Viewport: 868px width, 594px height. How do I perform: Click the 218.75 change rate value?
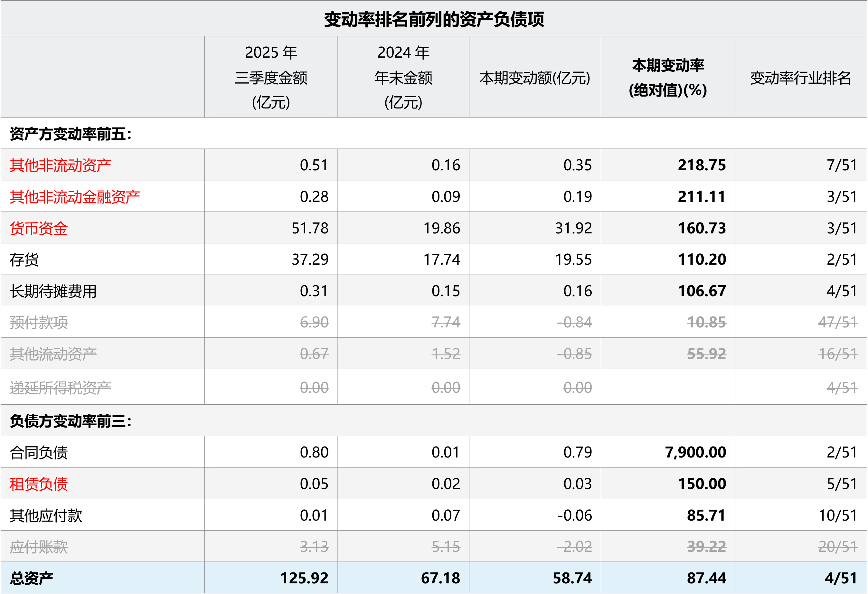[x=702, y=165]
